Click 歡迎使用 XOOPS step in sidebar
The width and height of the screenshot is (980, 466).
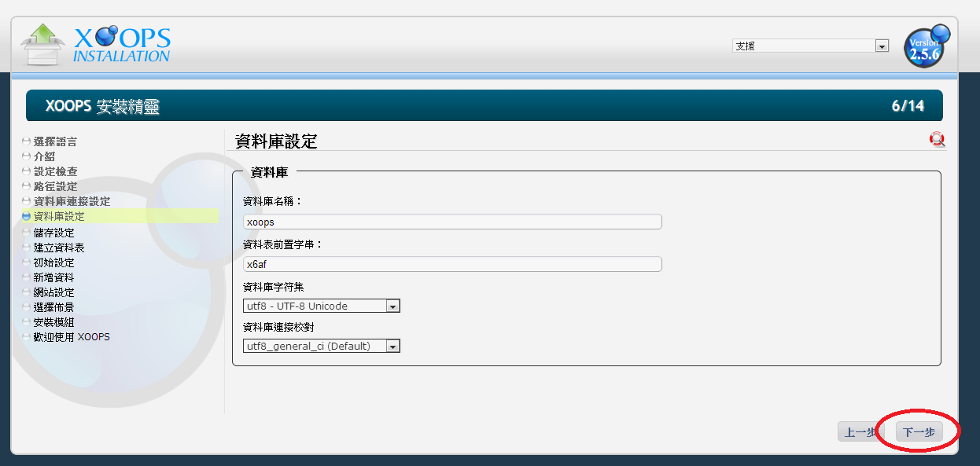tap(72, 337)
